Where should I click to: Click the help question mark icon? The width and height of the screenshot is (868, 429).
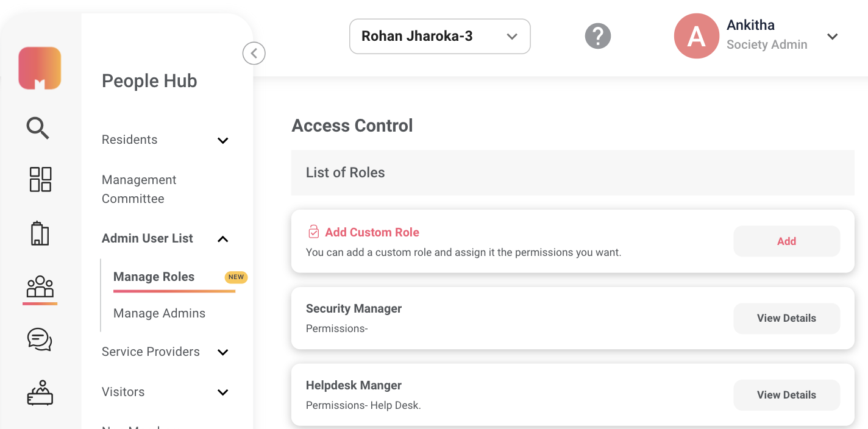(x=598, y=37)
